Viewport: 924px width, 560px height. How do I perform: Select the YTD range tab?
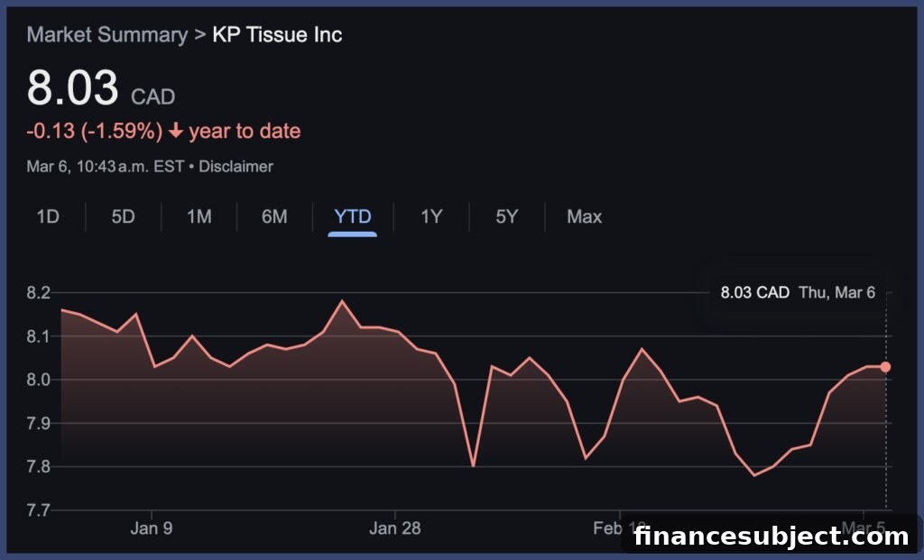353,216
